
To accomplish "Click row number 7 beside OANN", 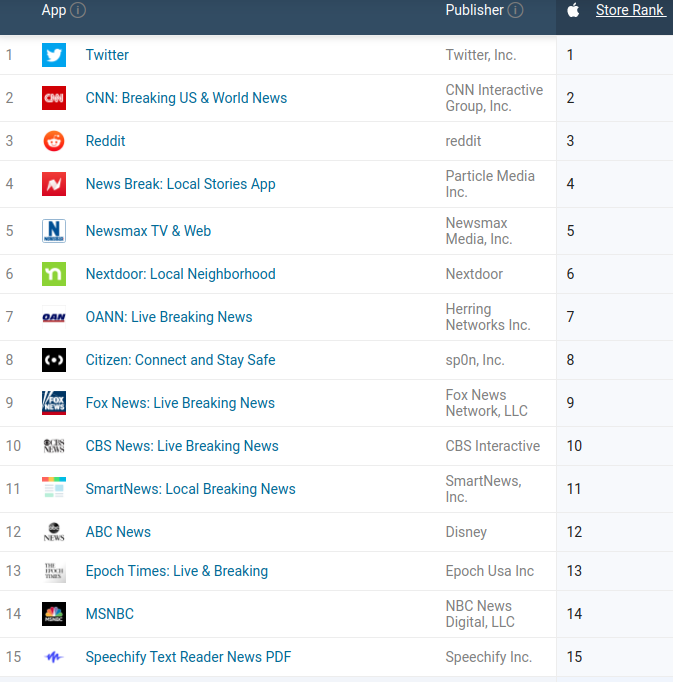I will pyautogui.click(x=9, y=317).
